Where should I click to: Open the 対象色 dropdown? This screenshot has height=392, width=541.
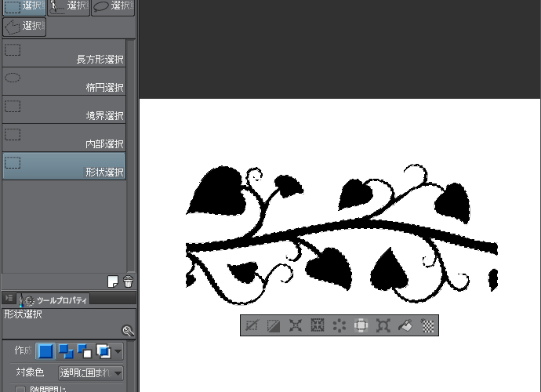pos(91,373)
